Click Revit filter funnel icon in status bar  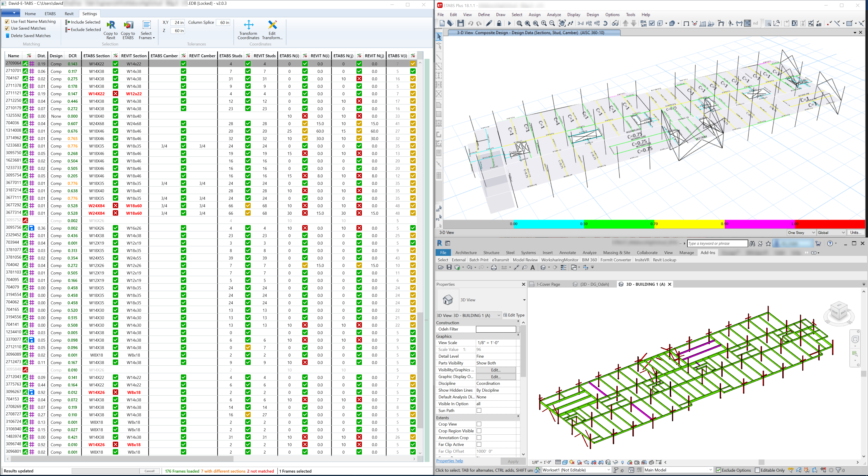coord(838,470)
